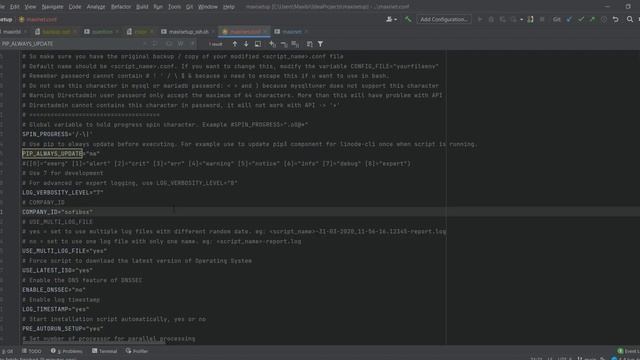Viewport: 640px width, 360px height.
Task: Expand dropdown arrow beside profiler run icon
Action: pos(522,20)
